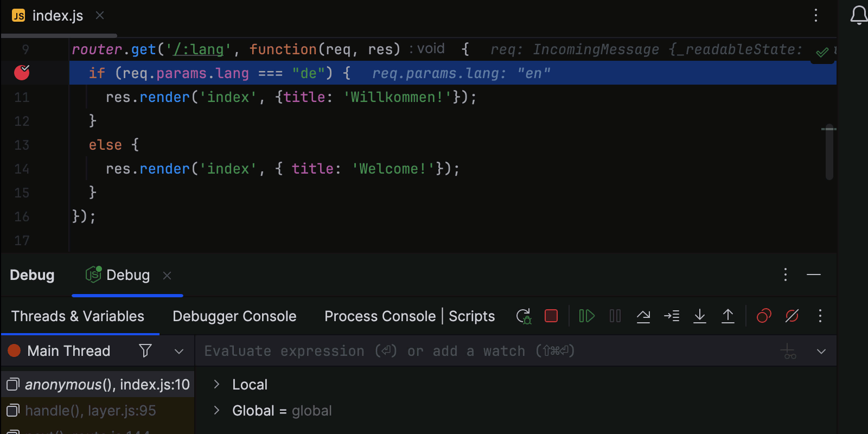This screenshot has height=434, width=868.
Task: Click the 'Welcome!' string literal
Action: [393, 169]
